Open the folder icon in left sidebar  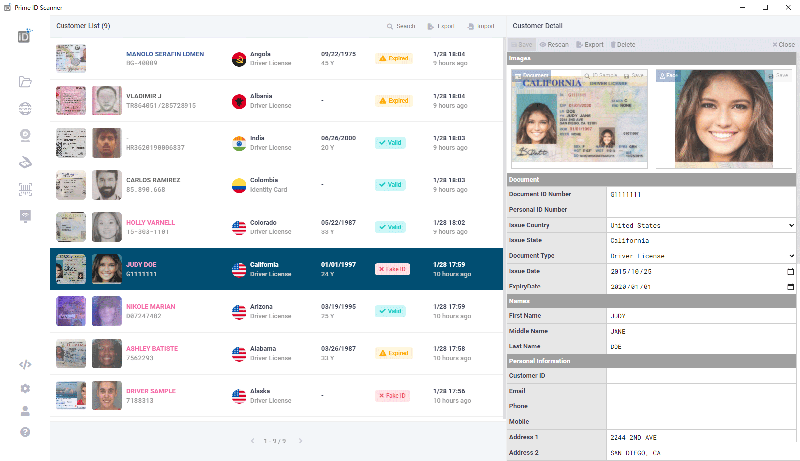[x=25, y=82]
